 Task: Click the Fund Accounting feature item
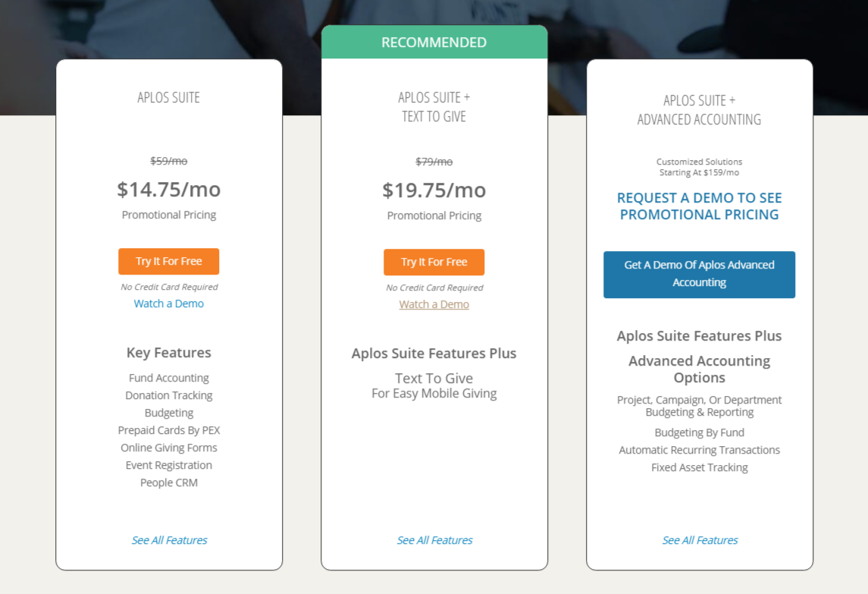pos(169,378)
